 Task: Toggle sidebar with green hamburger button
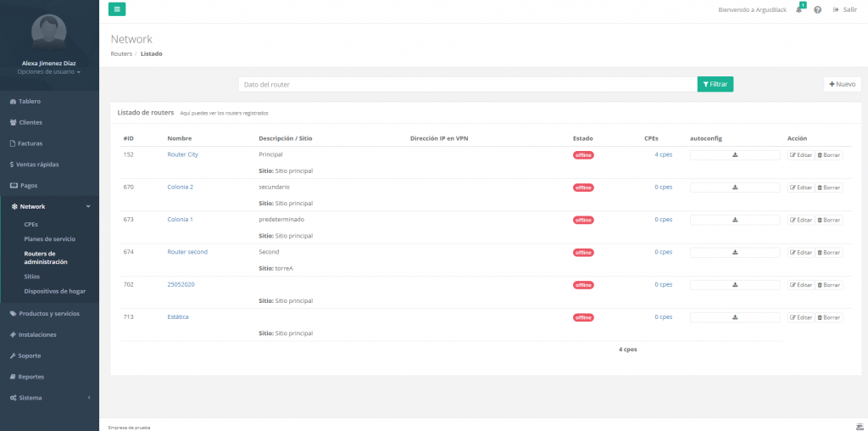point(117,9)
